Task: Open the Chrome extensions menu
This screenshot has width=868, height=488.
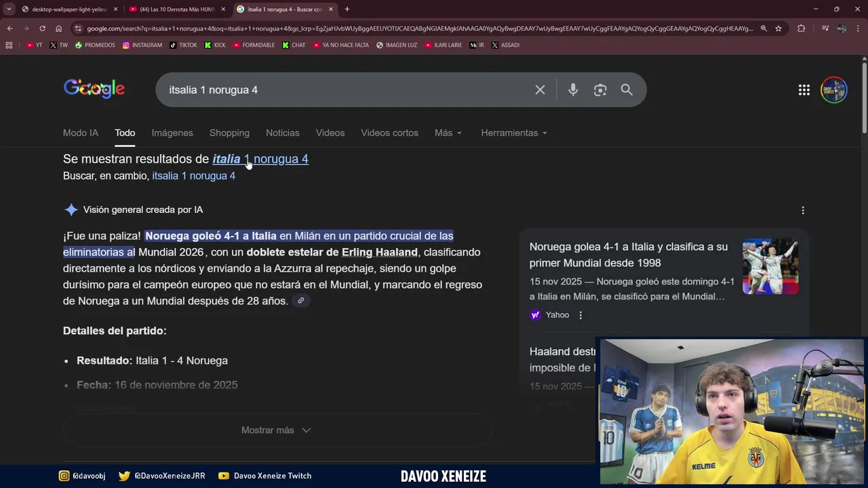Action: click(801, 28)
